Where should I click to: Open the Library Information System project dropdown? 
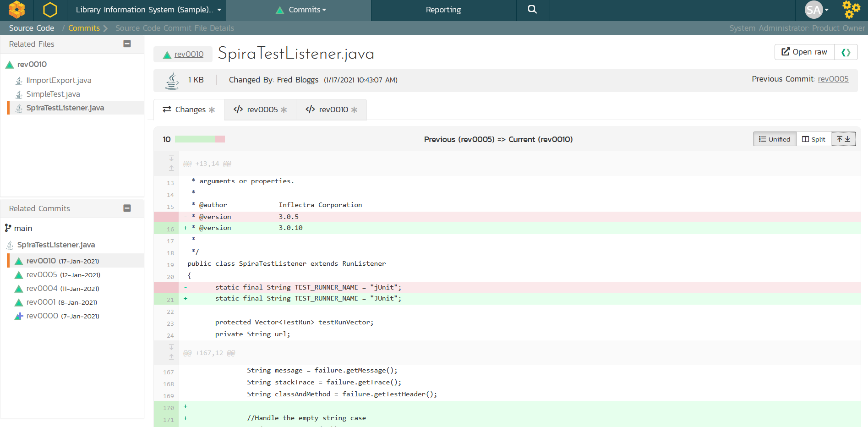click(148, 10)
